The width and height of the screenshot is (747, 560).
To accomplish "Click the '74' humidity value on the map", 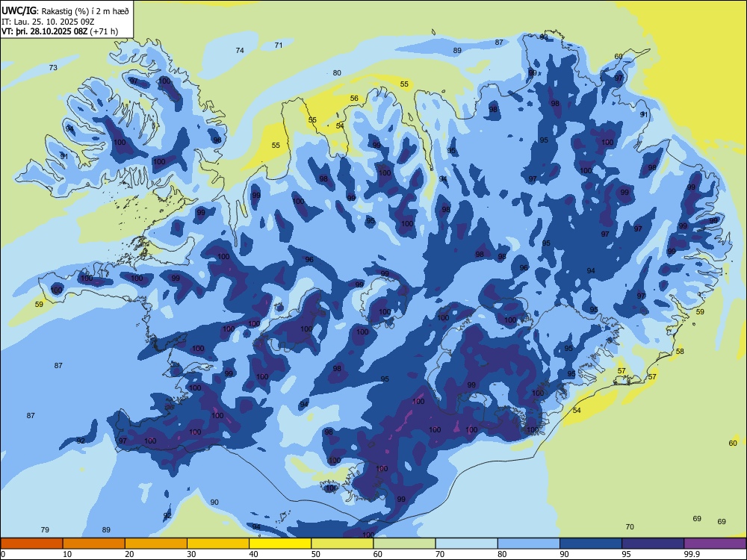I will (240, 51).
